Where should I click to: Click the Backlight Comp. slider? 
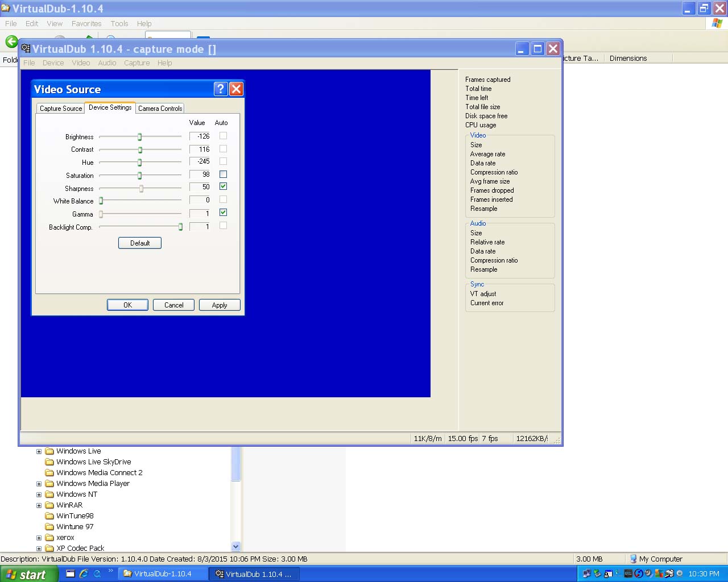140,227
